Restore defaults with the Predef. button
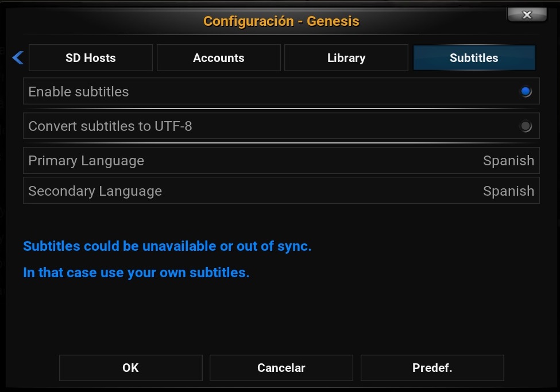 [432, 368]
